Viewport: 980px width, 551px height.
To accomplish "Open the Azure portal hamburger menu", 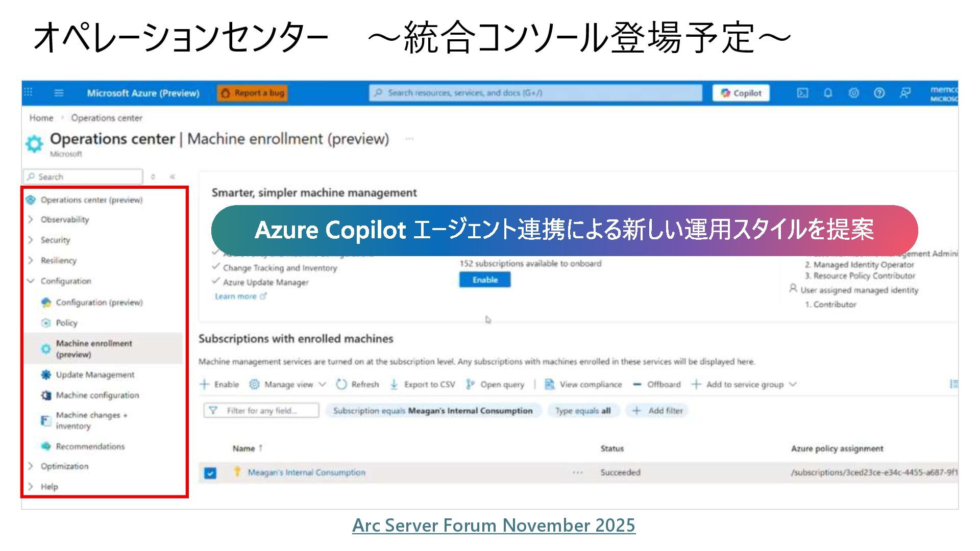I will 59,93.
